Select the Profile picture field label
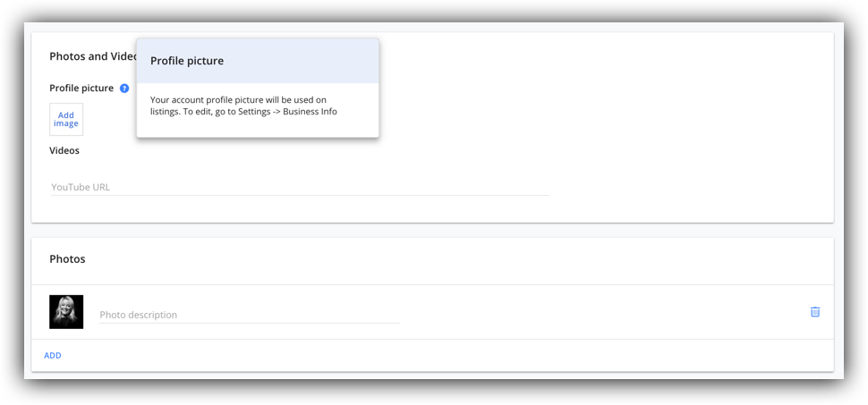This screenshot has width=868, height=405. [81, 89]
